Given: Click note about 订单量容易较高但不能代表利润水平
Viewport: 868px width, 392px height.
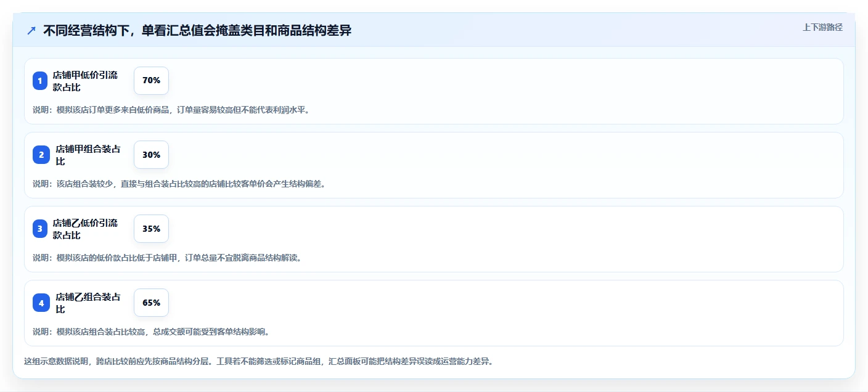Looking at the screenshot, I should [x=171, y=110].
